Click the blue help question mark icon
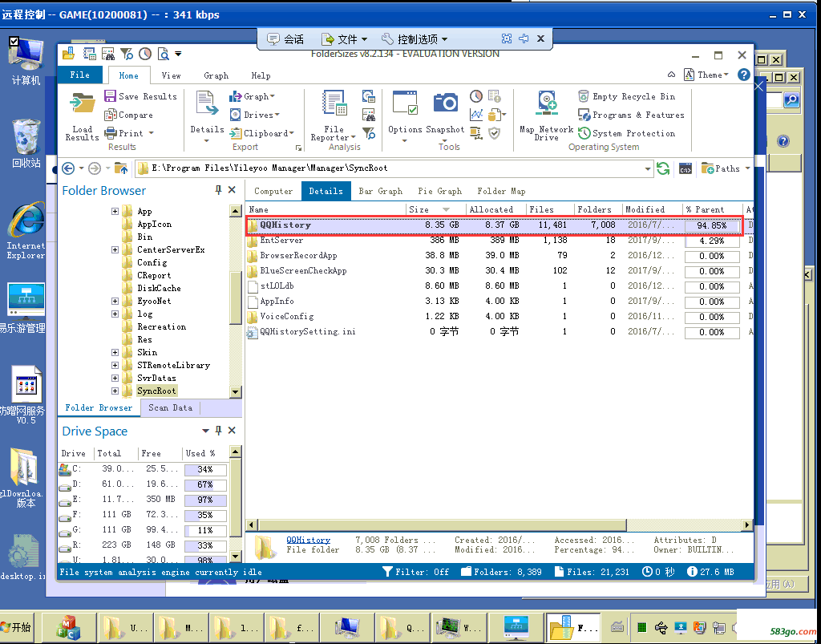Screen dimensions: 821x644 tap(743, 75)
